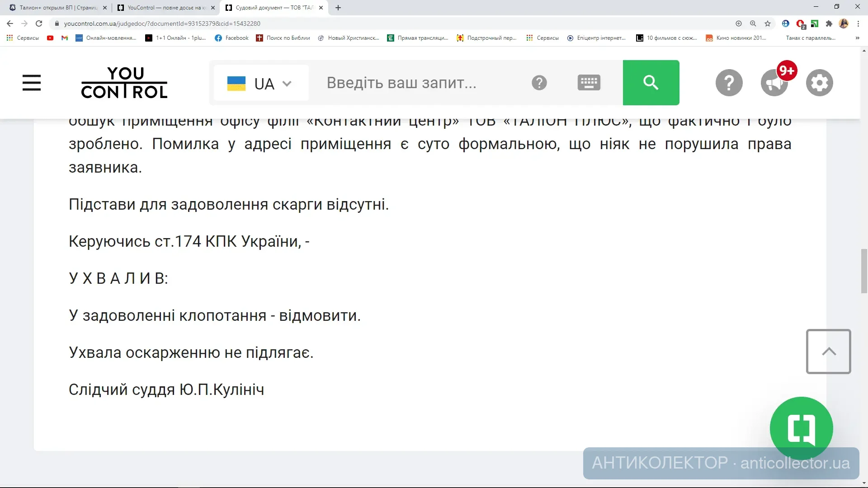The width and height of the screenshot is (868, 488).
Task: Open the on-screen keyboard icon in search
Action: 589,83
